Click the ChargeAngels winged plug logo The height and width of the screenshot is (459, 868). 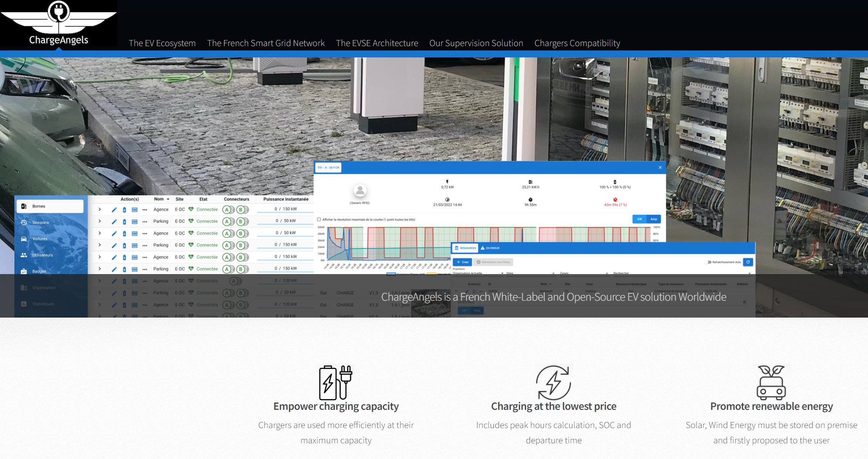[x=58, y=23]
